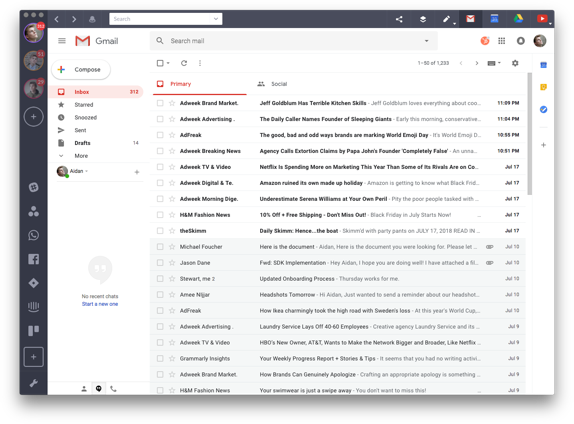Open the Gmail settings gear
Screen dimensions: 574x424
(515, 63)
